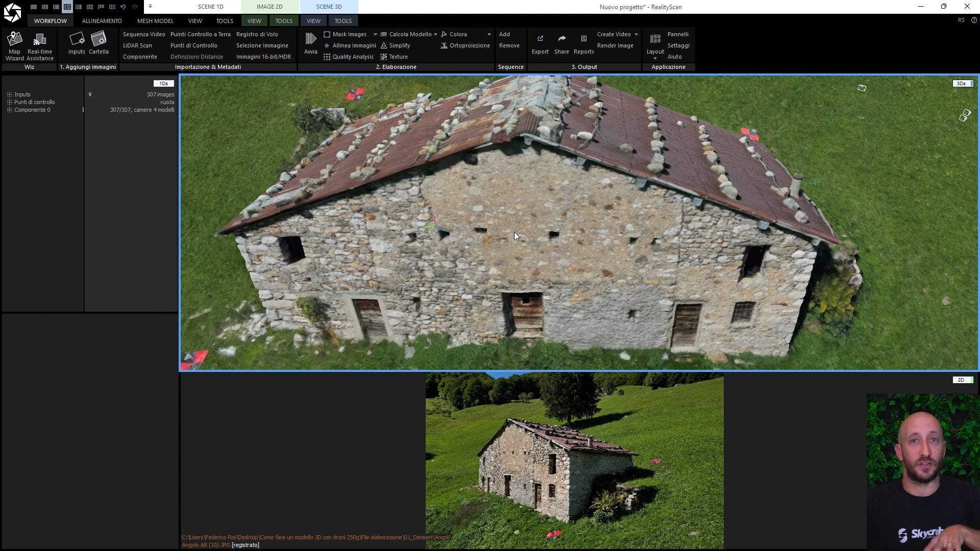The image size is (980, 551).
Task: Open the Map Wizard
Action: pyautogui.click(x=14, y=45)
